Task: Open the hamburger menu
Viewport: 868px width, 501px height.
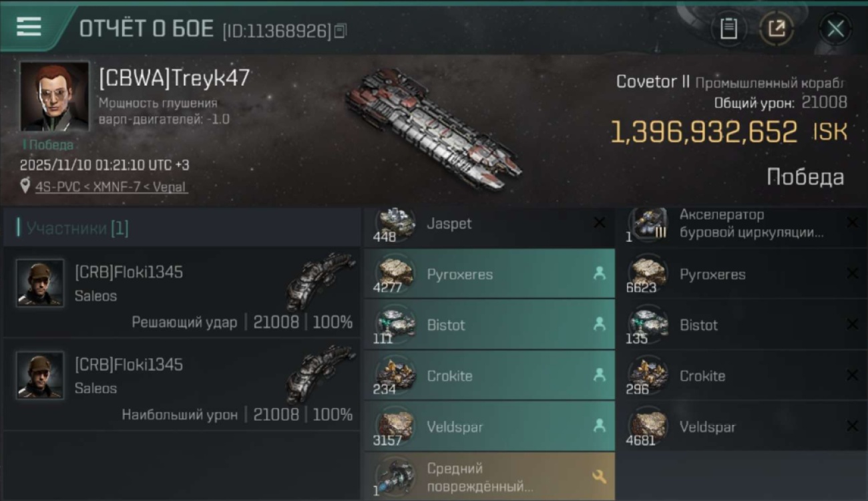Action: tap(29, 27)
